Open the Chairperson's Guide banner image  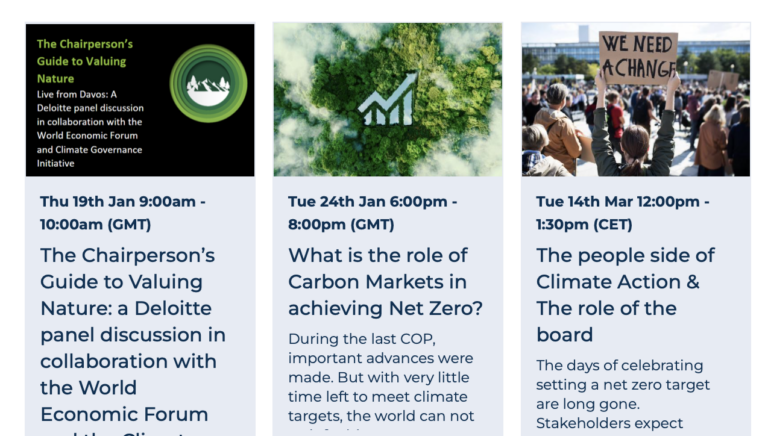(x=140, y=100)
